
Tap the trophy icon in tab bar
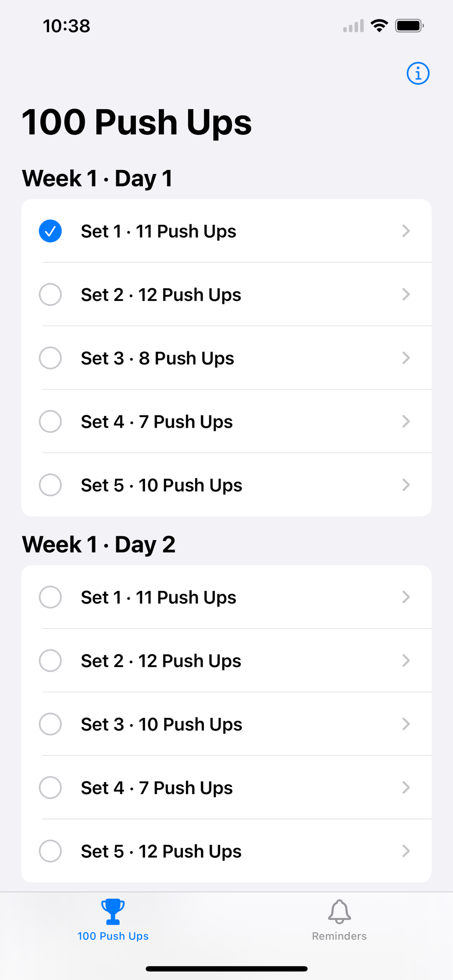[113, 911]
